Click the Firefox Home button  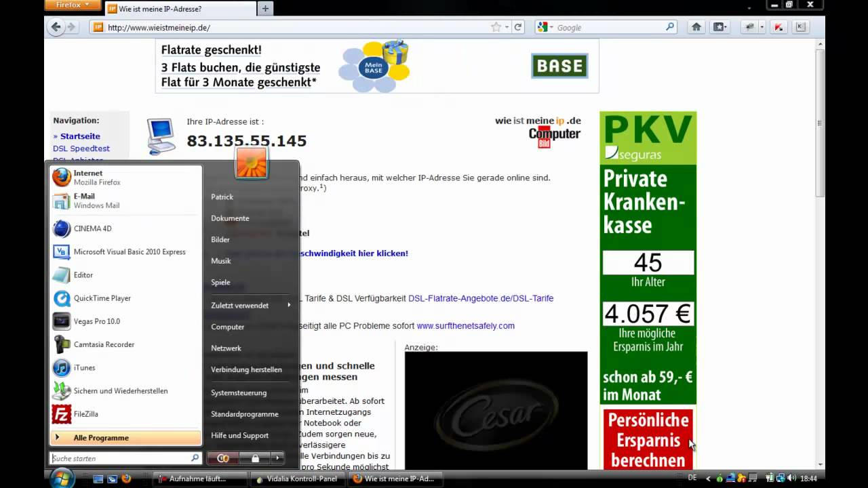(x=696, y=27)
